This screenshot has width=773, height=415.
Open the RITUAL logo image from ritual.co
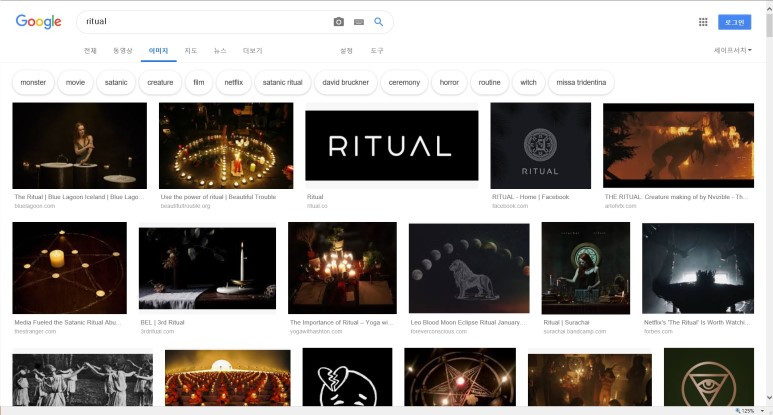click(x=392, y=145)
